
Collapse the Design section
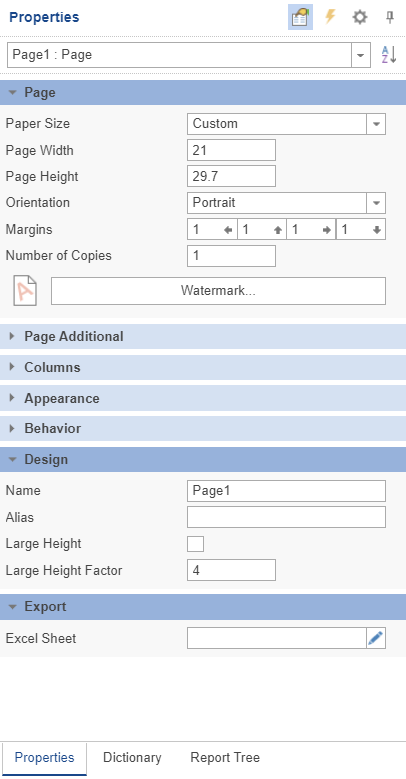pos(203,460)
